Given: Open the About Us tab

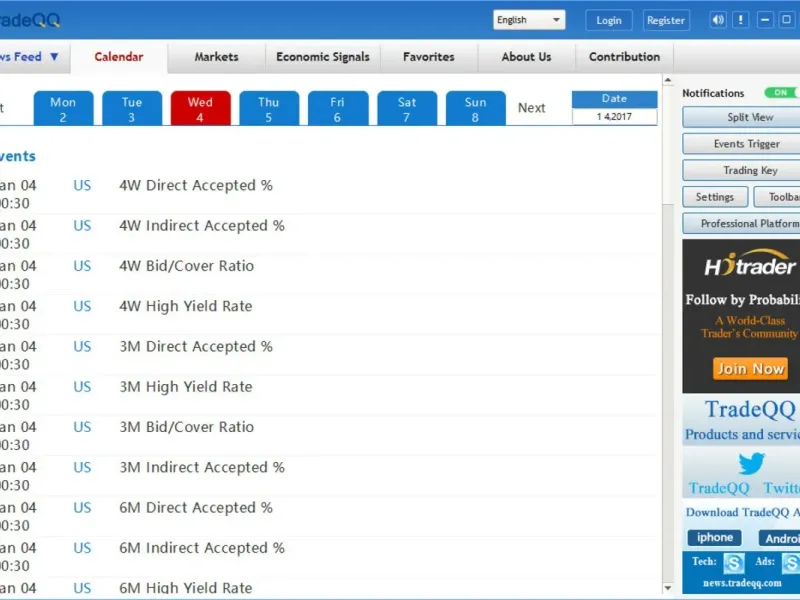Looking at the screenshot, I should point(526,57).
